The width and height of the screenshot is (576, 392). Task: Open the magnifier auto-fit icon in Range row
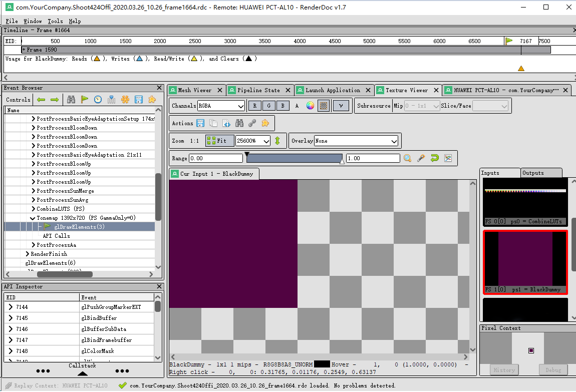point(408,158)
